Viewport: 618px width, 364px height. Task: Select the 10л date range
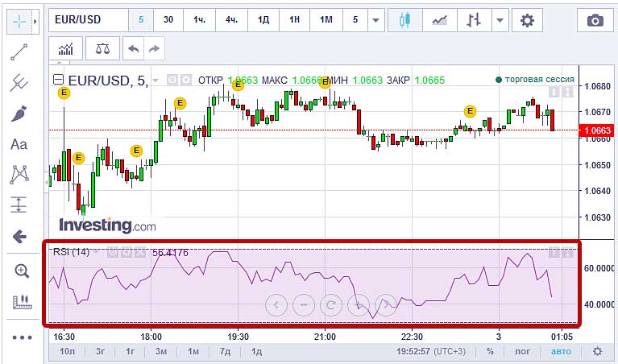(x=67, y=351)
